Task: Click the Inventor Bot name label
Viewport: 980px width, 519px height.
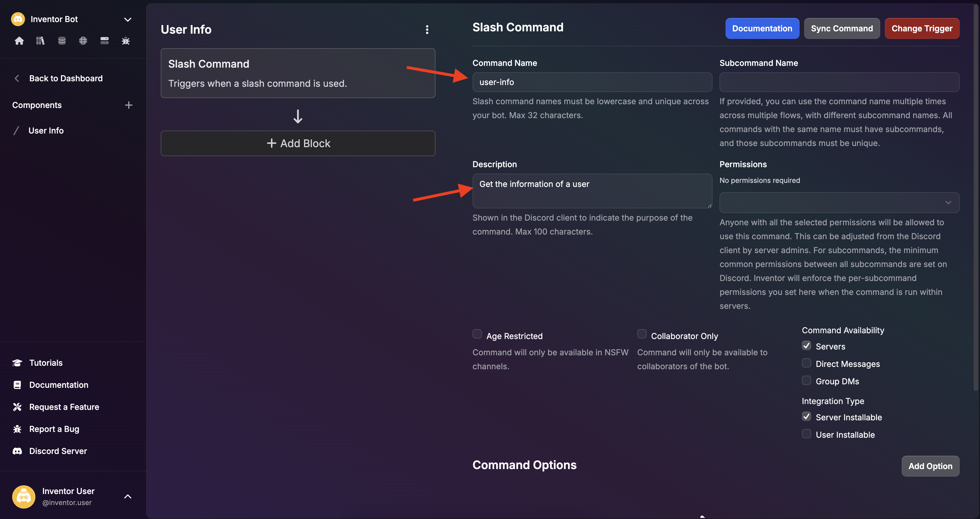Action: 54,19
